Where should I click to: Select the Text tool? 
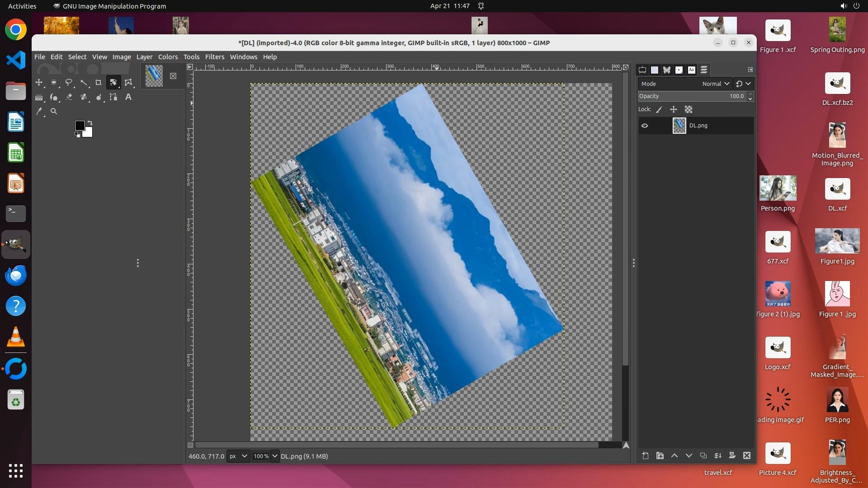[128, 97]
